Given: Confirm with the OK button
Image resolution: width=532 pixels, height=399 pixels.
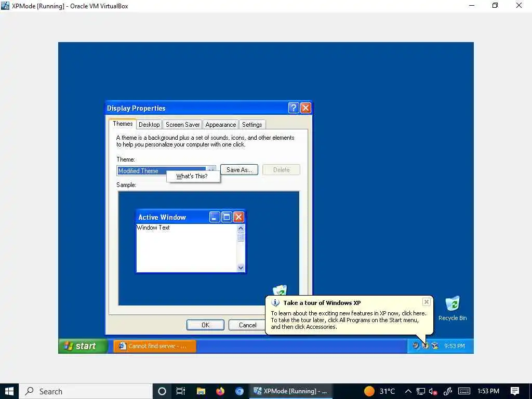Looking at the screenshot, I should pyautogui.click(x=205, y=325).
